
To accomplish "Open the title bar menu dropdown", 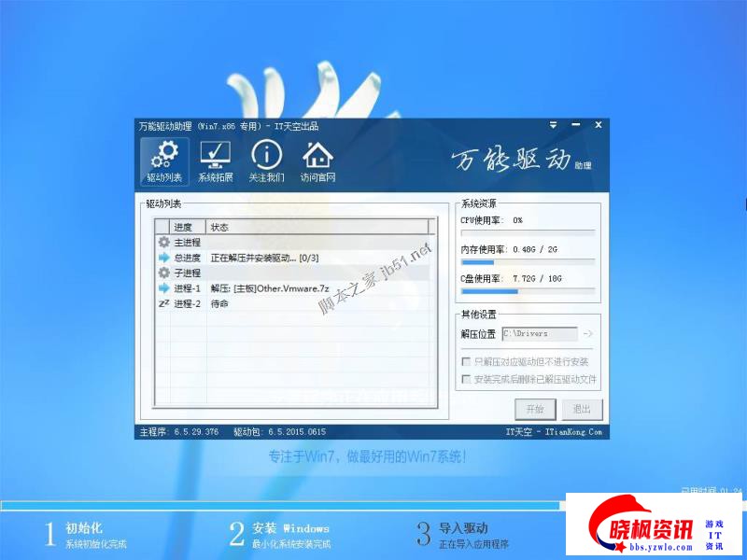I will point(555,126).
